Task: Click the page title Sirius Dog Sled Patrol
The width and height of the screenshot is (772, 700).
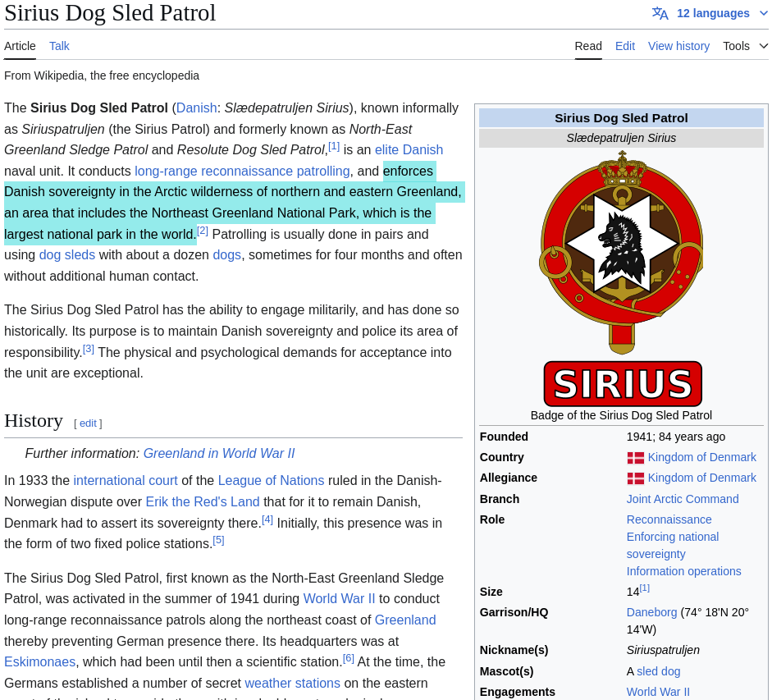Action: click(110, 13)
